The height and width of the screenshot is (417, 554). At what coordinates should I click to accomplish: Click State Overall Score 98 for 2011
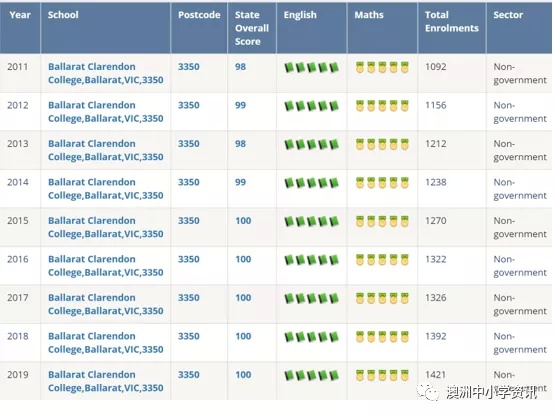click(241, 67)
